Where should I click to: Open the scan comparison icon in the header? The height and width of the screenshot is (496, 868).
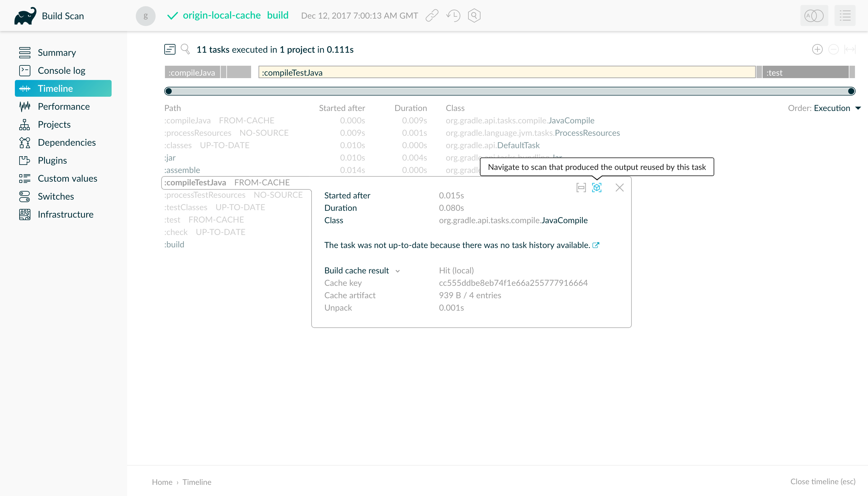click(813, 16)
